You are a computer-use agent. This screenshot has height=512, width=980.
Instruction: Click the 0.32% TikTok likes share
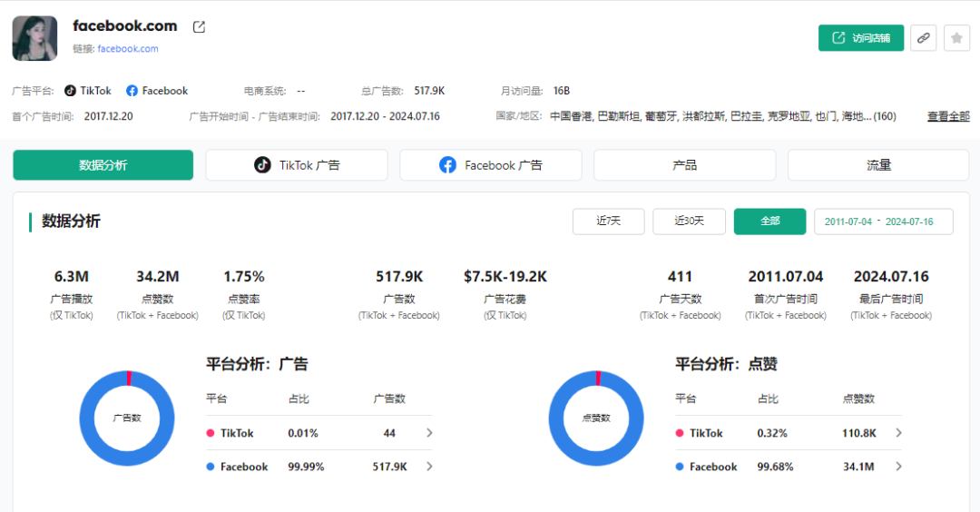772,433
